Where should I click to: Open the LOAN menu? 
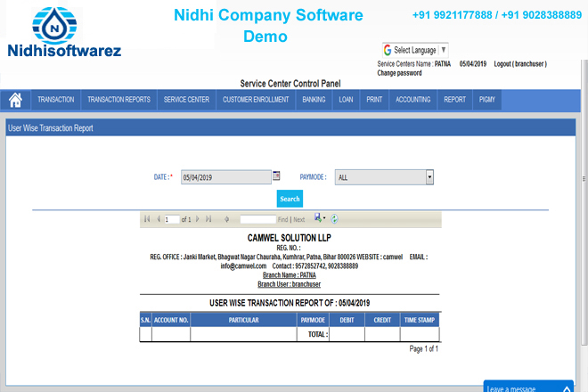pyautogui.click(x=346, y=100)
